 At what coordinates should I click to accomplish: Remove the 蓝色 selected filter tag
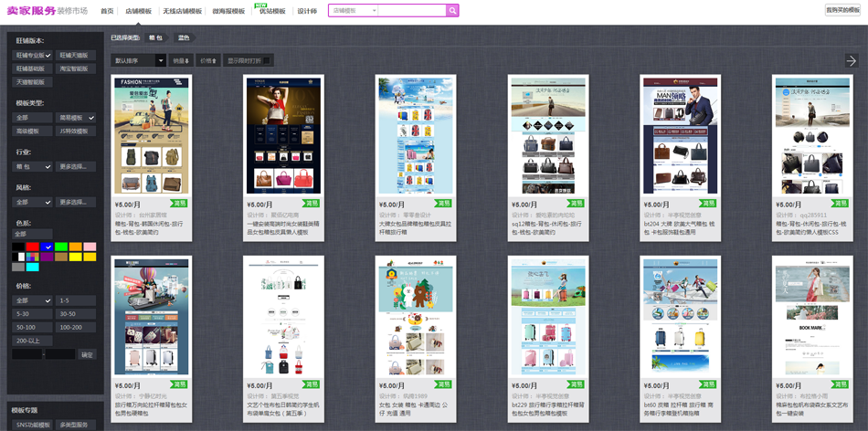click(x=184, y=37)
